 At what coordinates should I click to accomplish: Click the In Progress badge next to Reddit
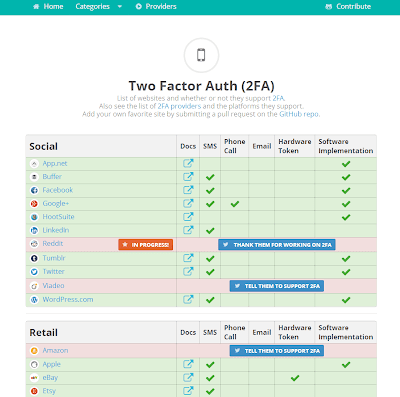point(145,245)
